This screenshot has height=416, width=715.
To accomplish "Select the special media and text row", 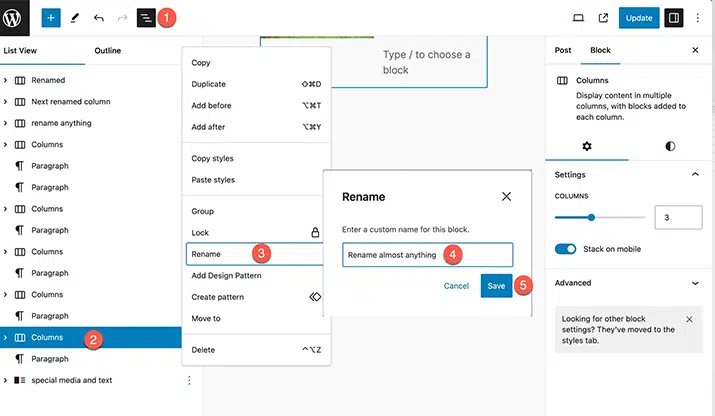I will 91,380.
